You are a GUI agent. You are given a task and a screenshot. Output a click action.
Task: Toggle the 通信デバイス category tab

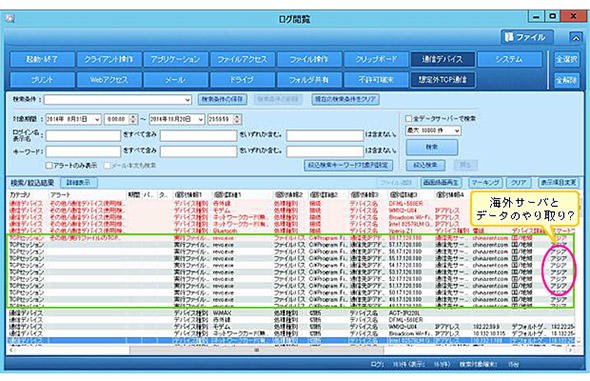(x=442, y=59)
